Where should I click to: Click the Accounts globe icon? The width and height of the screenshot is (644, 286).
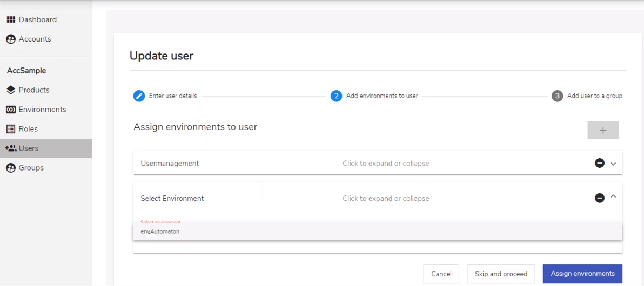[11, 39]
